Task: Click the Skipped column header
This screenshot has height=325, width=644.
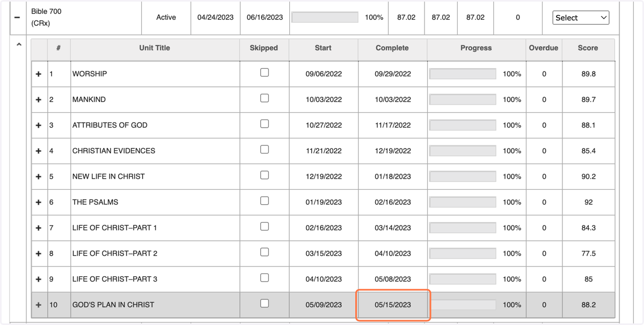Action: tap(264, 48)
